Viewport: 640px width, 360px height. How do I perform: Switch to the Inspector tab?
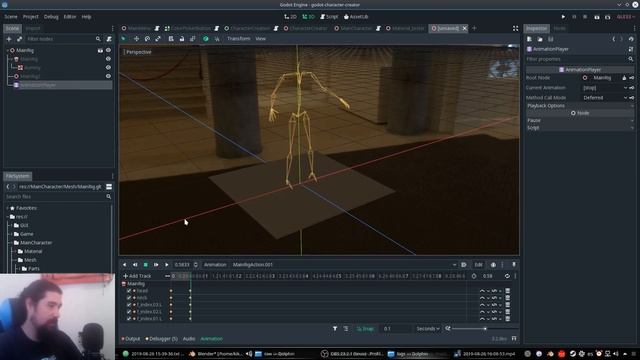(537, 28)
